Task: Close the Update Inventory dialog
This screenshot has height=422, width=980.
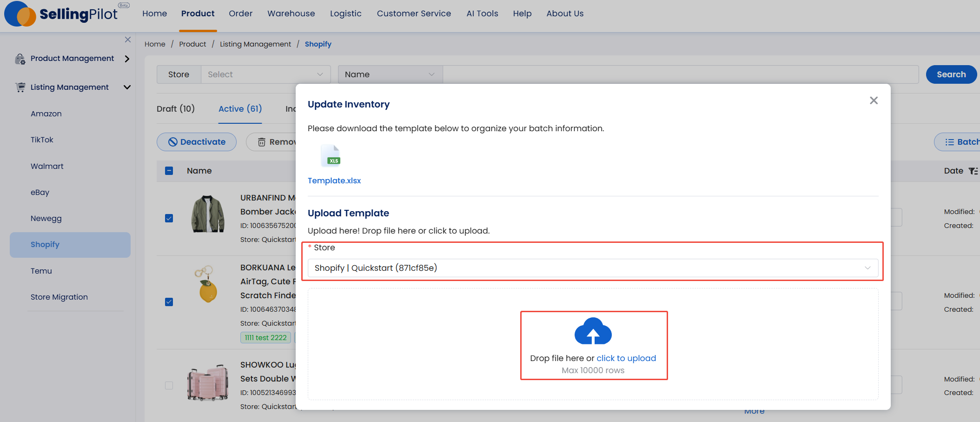Action: coord(874,100)
